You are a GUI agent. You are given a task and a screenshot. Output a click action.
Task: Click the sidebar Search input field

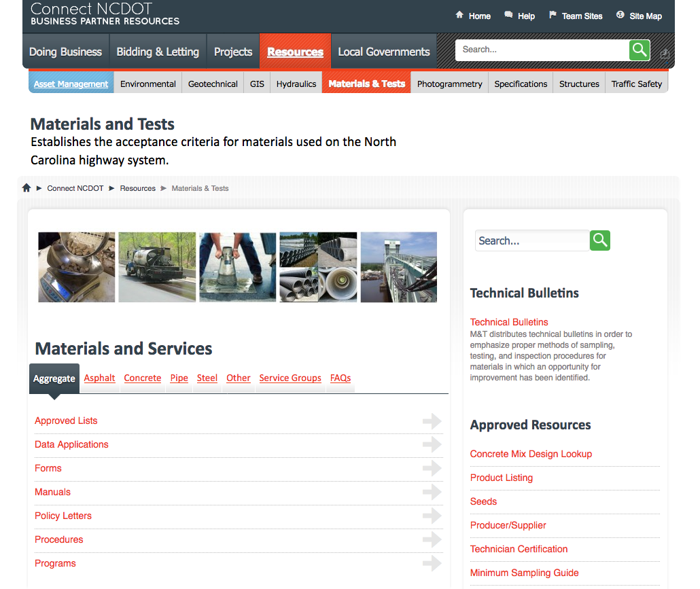531,240
